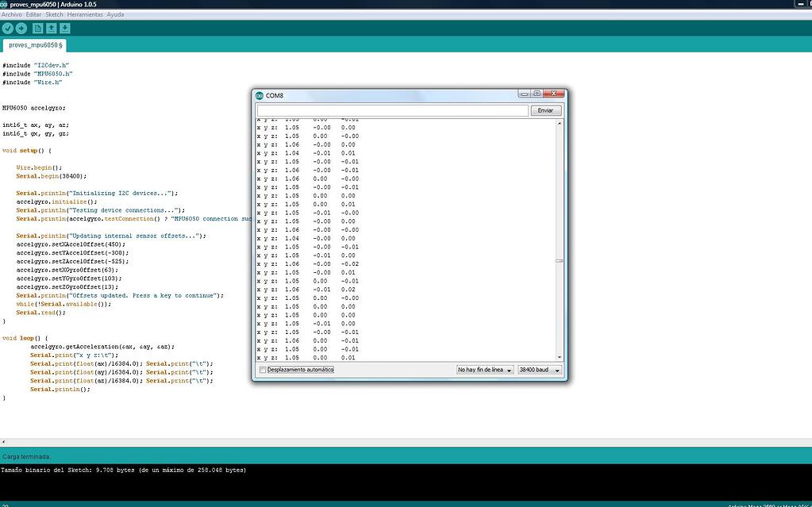The width and height of the screenshot is (812, 507).
Task: Select the proves_mpu6050 sketch tab
Action: click(x=35, y=45)
